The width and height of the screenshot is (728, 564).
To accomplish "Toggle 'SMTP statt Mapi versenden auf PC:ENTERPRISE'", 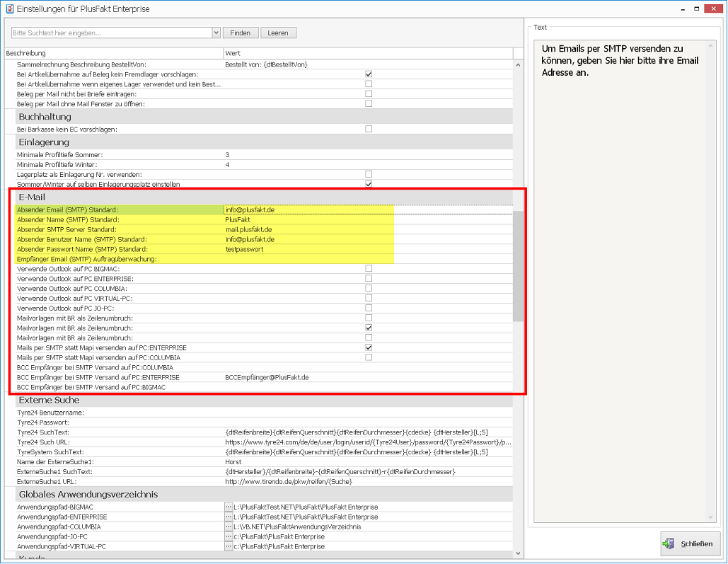I will [369, 347].
